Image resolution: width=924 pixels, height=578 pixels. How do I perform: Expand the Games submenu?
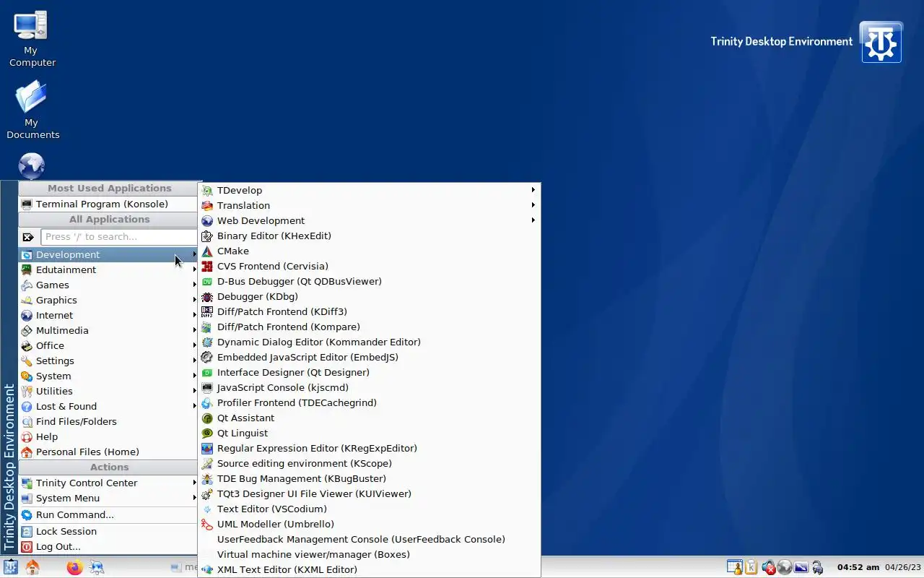[108, 285]
